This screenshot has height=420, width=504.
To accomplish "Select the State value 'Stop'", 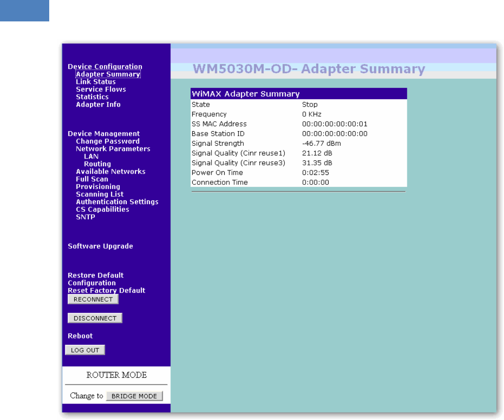I will coord(309,104).
